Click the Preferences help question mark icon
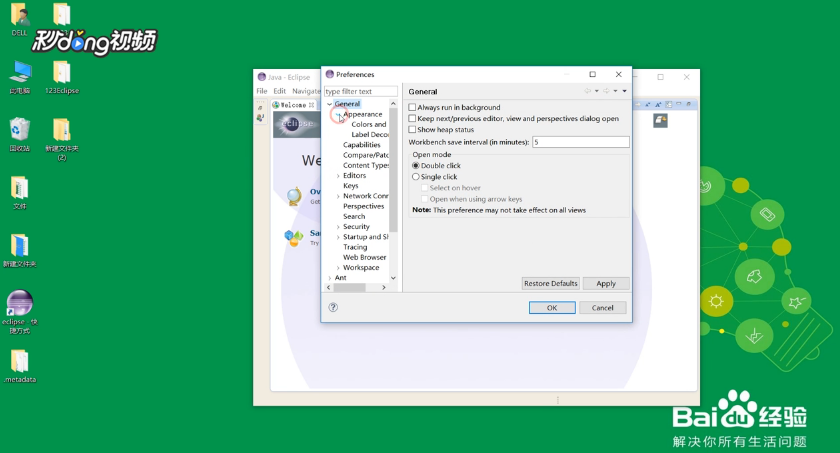The width and height of the screenshot is (840, 453). tap(333, 307)
